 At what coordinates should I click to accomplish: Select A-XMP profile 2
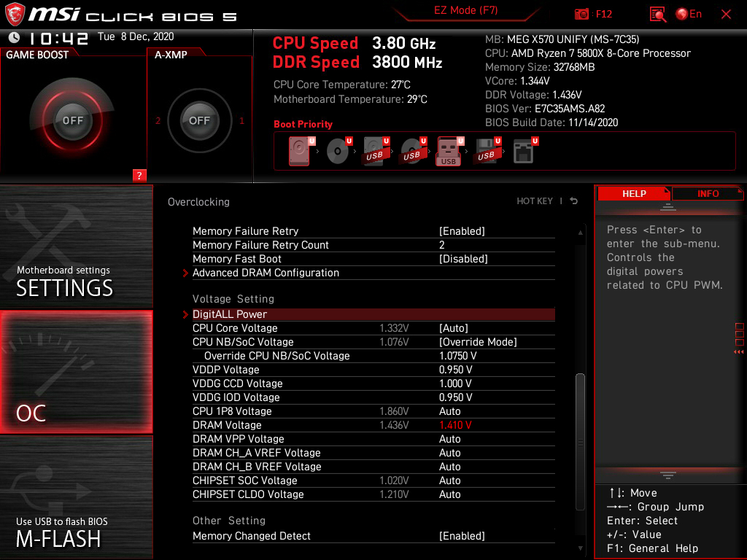click(x=158, y=120)
